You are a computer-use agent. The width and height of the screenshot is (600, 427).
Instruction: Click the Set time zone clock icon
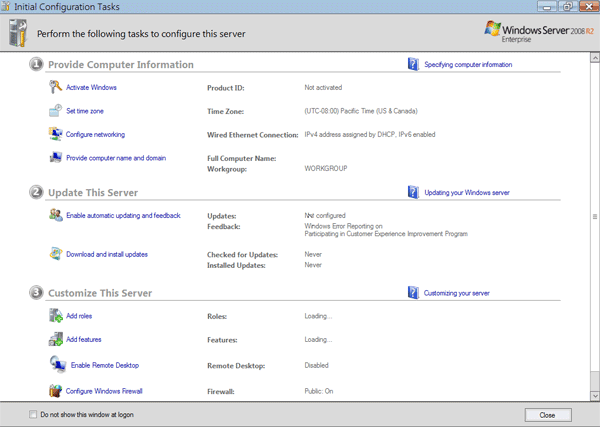point(55,111)
